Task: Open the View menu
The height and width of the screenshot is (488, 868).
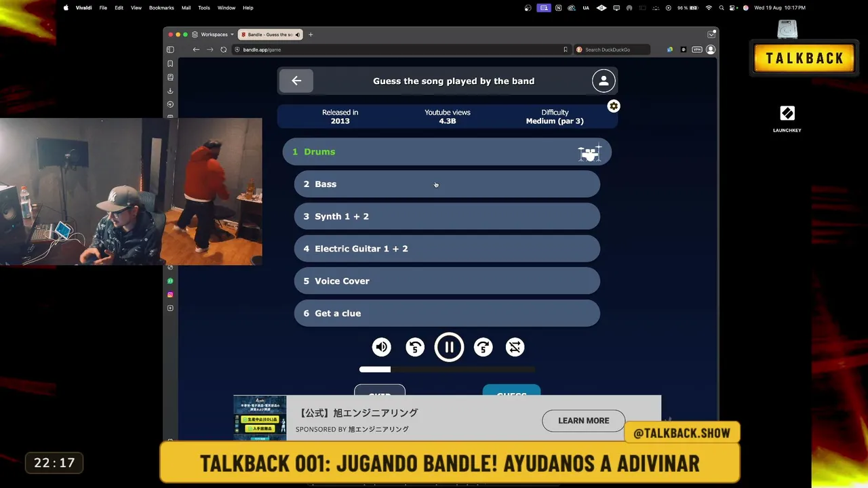Action: pyautogui.click(x=136, y=8)
